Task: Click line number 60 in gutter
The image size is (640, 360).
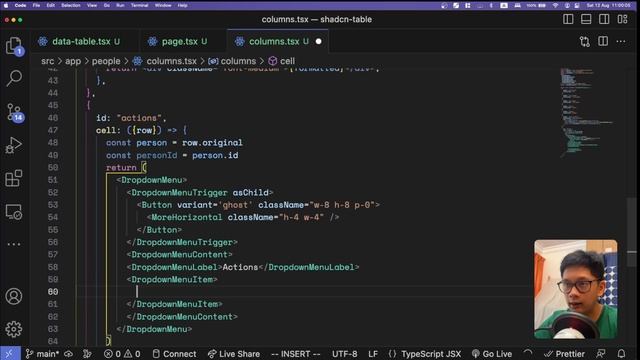Action: coord(53,292)
